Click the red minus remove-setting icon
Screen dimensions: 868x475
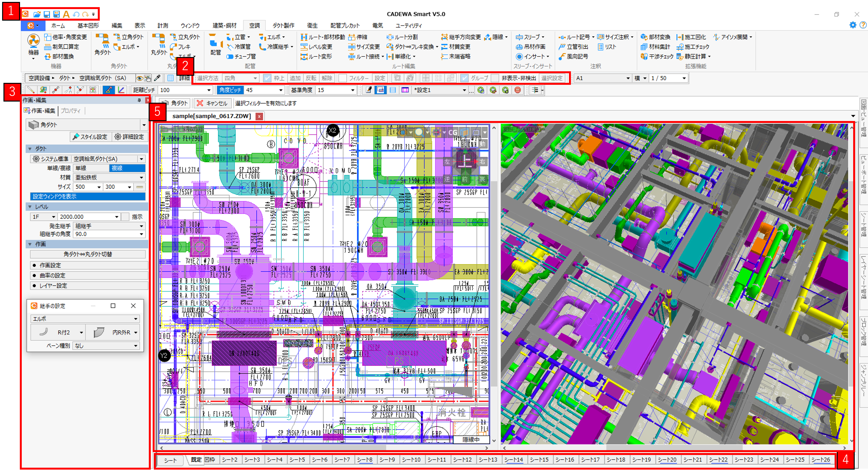pyautogui.click(x=518, y=90)
